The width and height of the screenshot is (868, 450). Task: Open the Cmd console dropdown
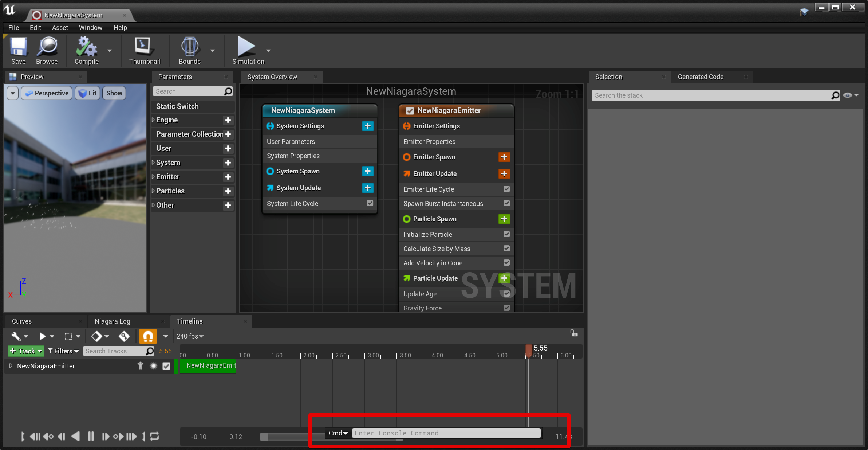point(338,433)
